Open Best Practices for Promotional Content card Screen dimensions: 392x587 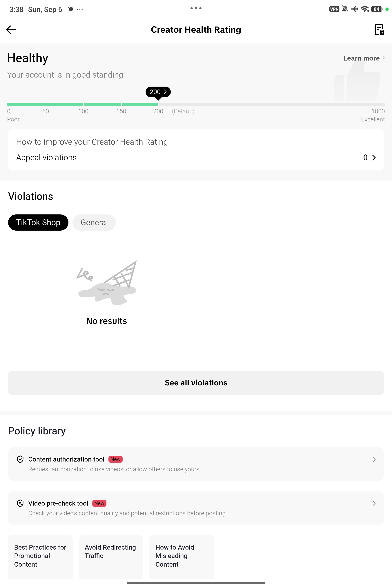40,557
